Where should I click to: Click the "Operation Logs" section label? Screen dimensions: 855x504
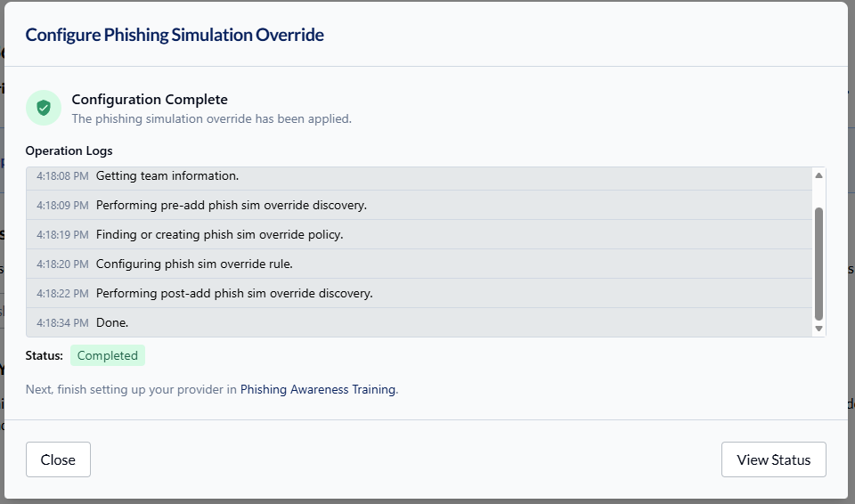(x=69, y=150)
